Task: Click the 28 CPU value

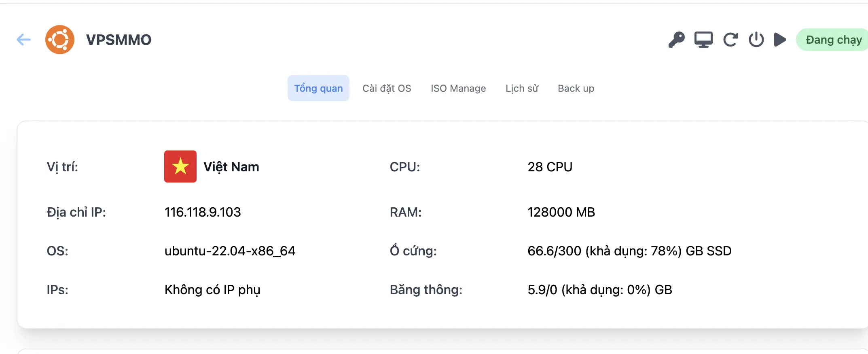Action: (x=550, y=166)
